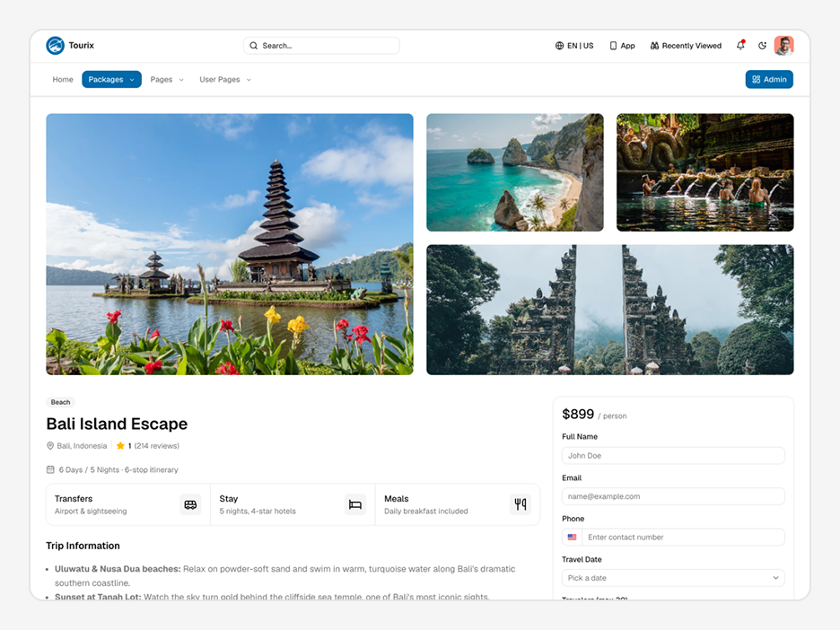Image resolution: width=840 pixels, height=630 pixels.
Task: Click 5 nights, 4-star hotels text
Action: coord(258,511)
